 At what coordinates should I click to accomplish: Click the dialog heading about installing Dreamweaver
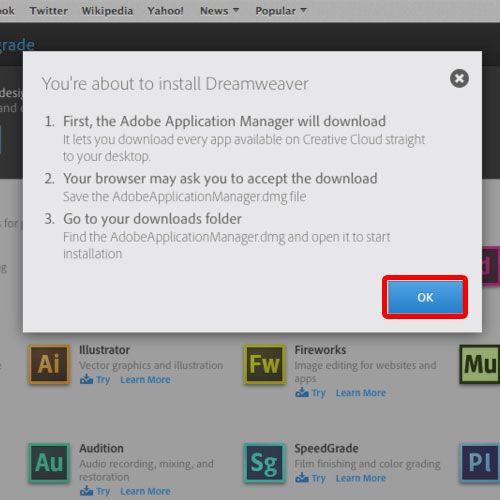(175, 84)
